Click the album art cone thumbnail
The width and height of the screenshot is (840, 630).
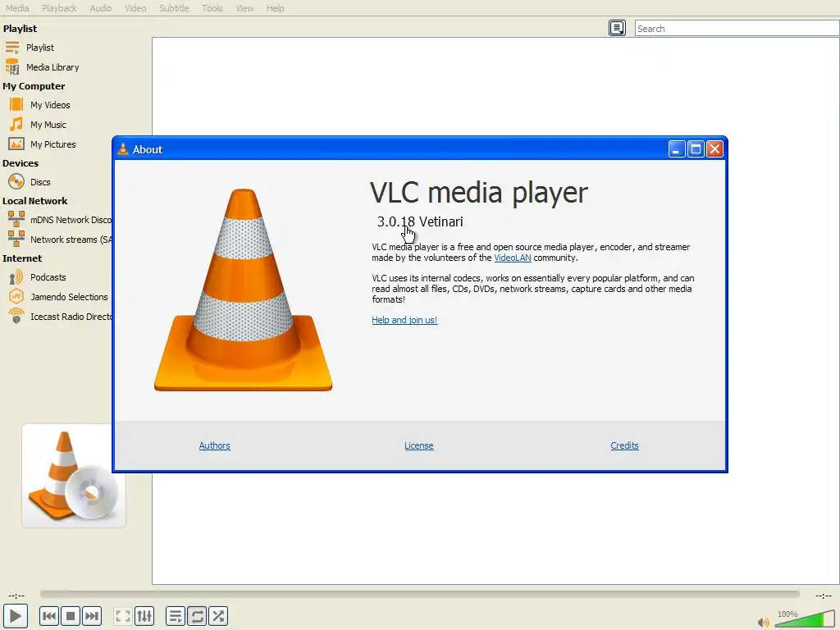point(74,476)
